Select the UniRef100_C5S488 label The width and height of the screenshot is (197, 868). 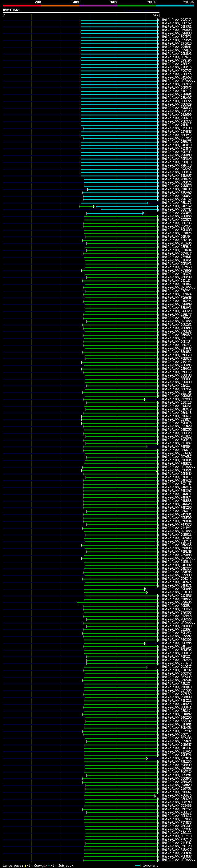(176, 806)
